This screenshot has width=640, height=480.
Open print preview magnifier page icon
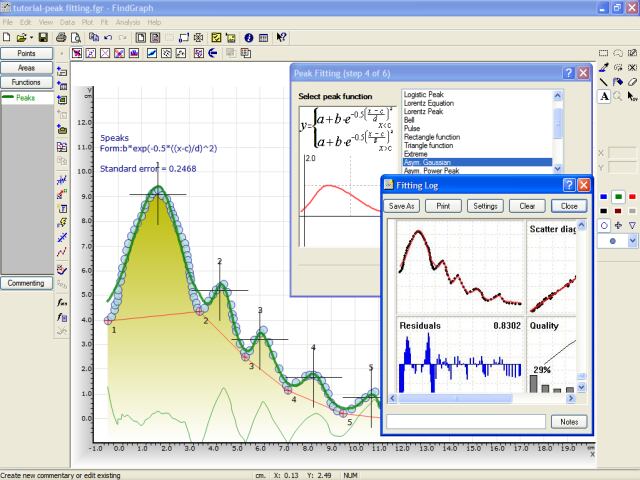(x=76, y=38)
